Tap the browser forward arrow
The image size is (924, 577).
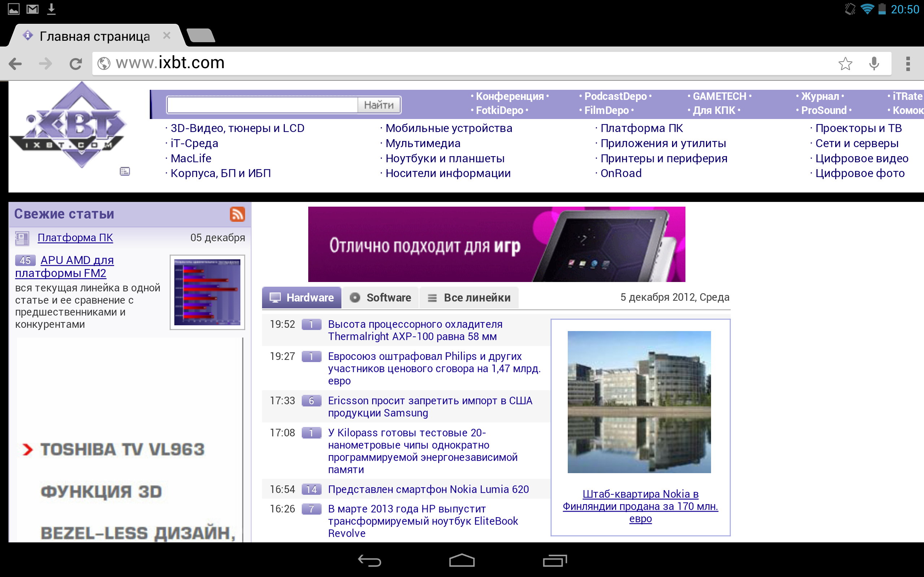tap(45, 63)
